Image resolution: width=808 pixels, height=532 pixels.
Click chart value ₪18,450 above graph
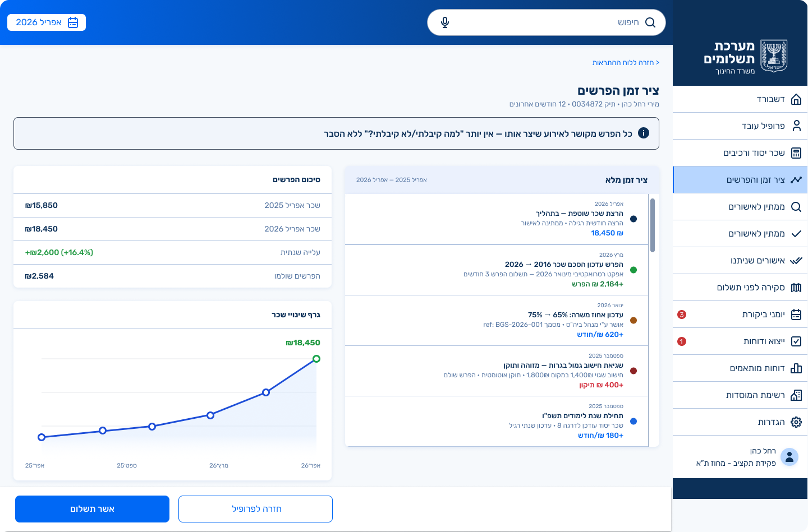(303, 343)
